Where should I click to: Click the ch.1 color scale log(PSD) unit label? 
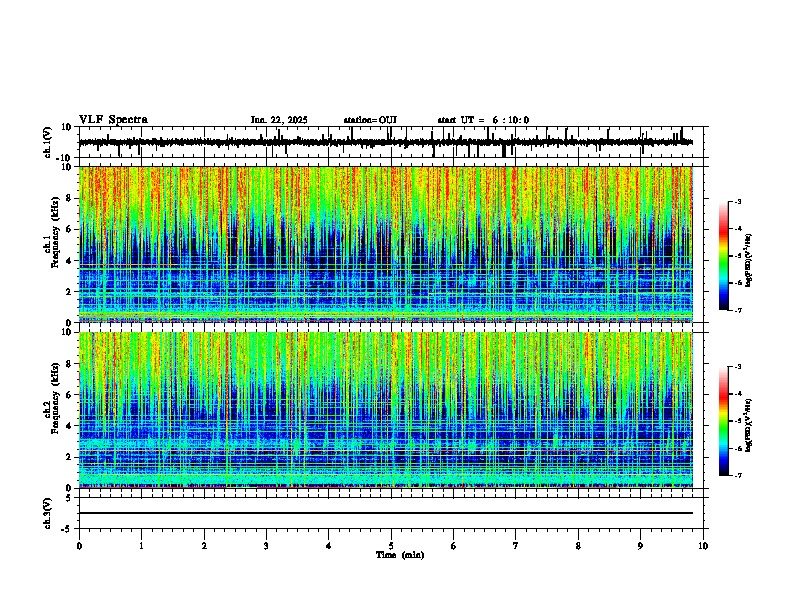(x=749, y=261)
